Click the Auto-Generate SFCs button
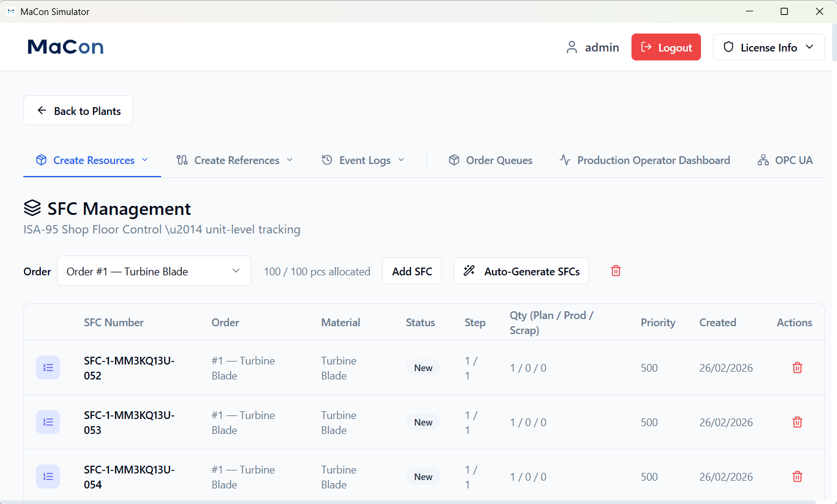Screen dimensions: 837x504 click(521, 271)
